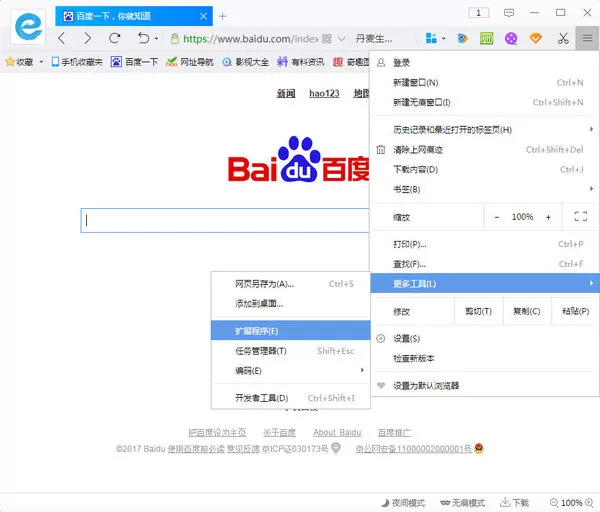Viewport: 600px width, 512px height.
Task: Click the tab counter box showing 1
Action: coord(478,13)
